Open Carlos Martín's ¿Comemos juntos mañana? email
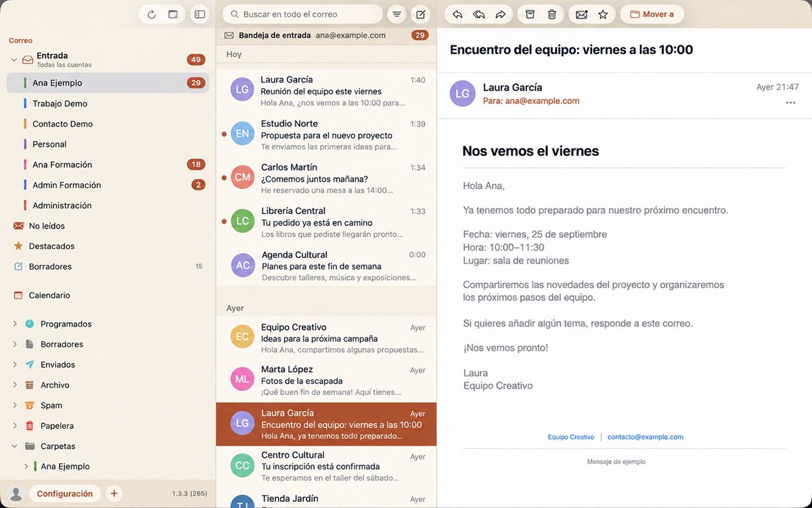Viewport: 812px width, 508px height. tap(326, 178)
